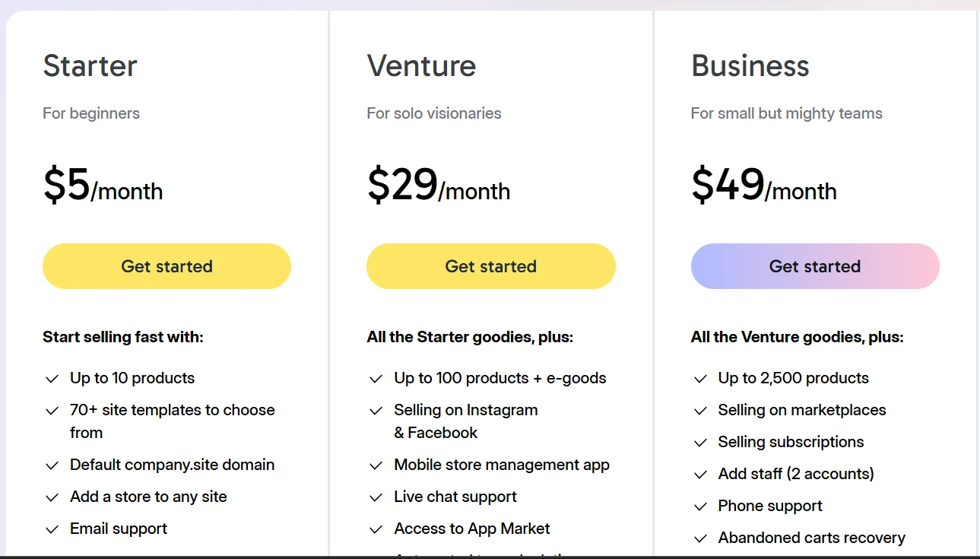This screenshot has height=559, width=980.
Task: Click checkmark beside Selling on marketplaces
Action: pyautogui.click(x=700, y=411)
